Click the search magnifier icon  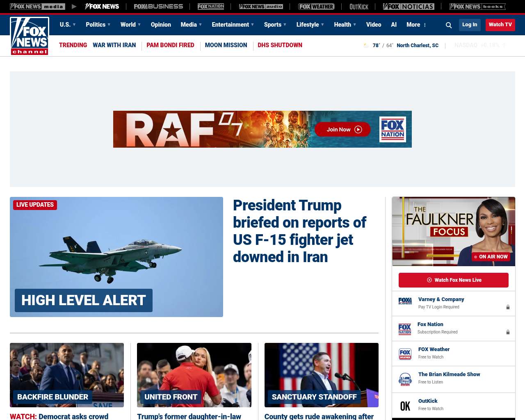tap(449, 25)
